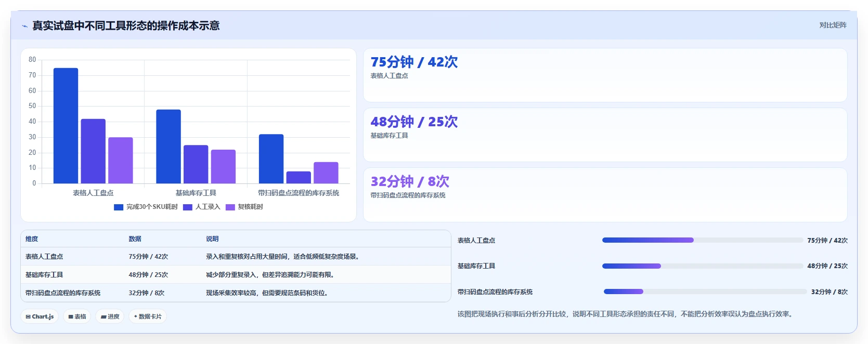
Task: Click the 基础库存工具 label beside the progress bar
Action: click(476, 266)
